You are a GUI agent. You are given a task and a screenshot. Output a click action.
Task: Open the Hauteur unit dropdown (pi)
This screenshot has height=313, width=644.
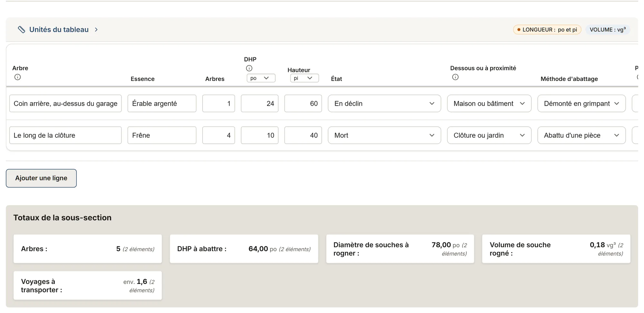[305, 78]
